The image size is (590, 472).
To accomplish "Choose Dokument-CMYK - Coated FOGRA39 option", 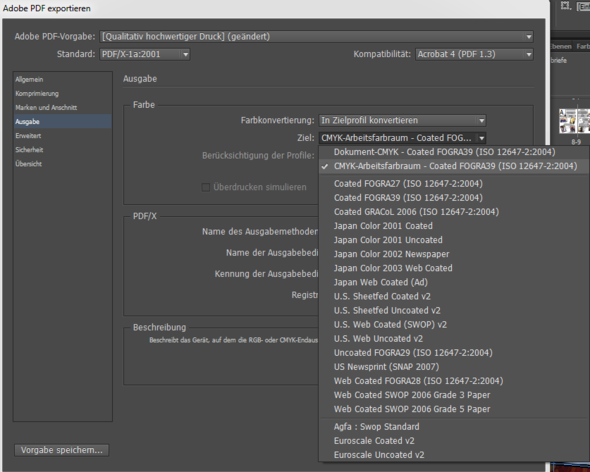I will [454, 152].
